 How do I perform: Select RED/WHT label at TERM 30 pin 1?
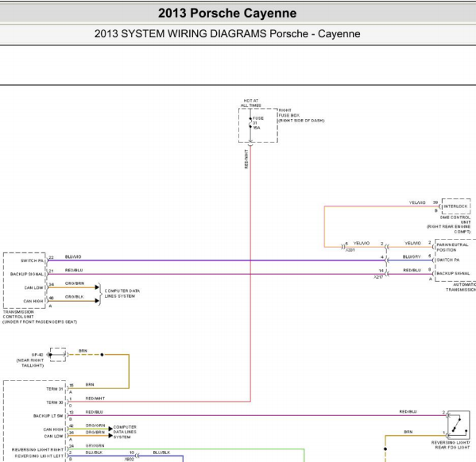(x=95, y=398)
